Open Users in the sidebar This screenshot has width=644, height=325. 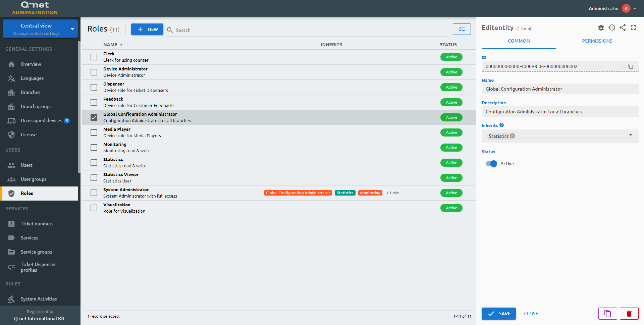(x=40, y=165)
